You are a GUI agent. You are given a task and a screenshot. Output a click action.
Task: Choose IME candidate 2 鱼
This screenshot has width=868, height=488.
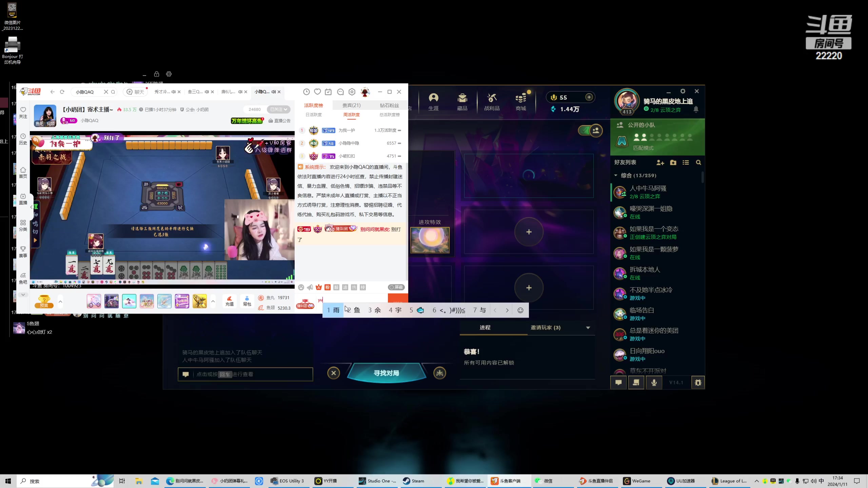[354, 310]
